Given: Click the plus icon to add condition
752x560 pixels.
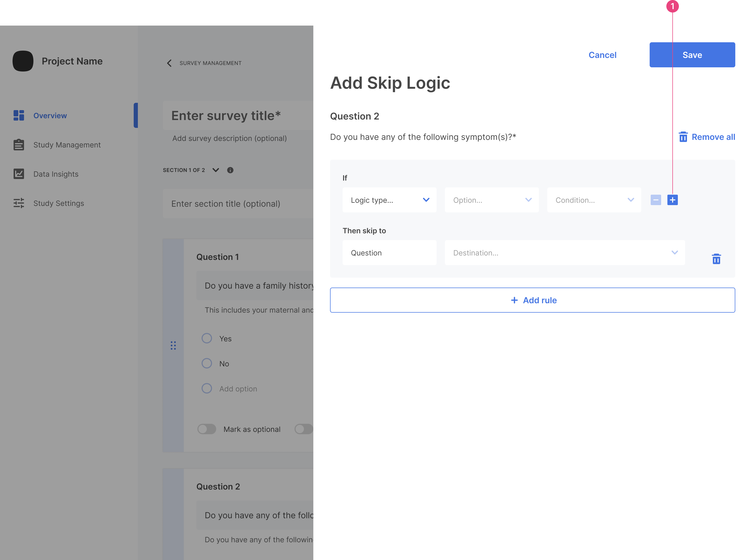Looking at the screenshot, I should coord(672,200).
